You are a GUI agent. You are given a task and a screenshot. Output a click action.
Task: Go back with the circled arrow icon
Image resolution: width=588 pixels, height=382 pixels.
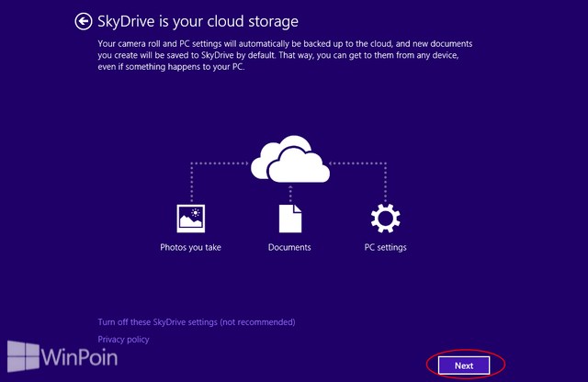pyautogui.click(x=84, y=21)
